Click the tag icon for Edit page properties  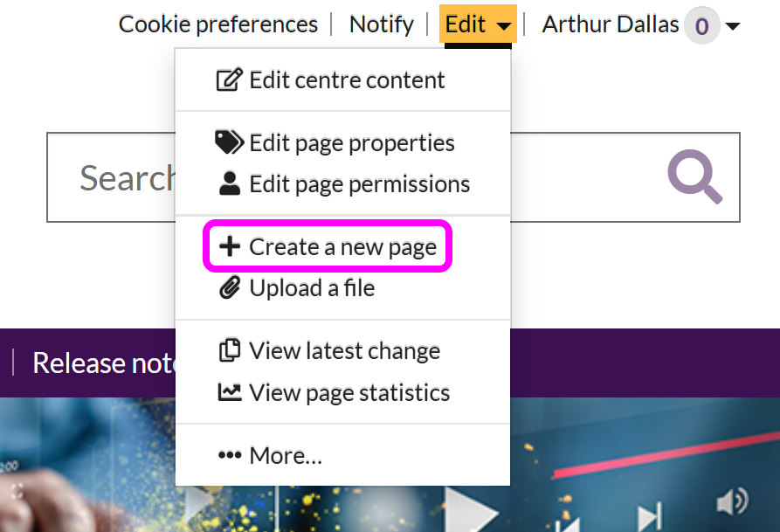pos(229,142)
